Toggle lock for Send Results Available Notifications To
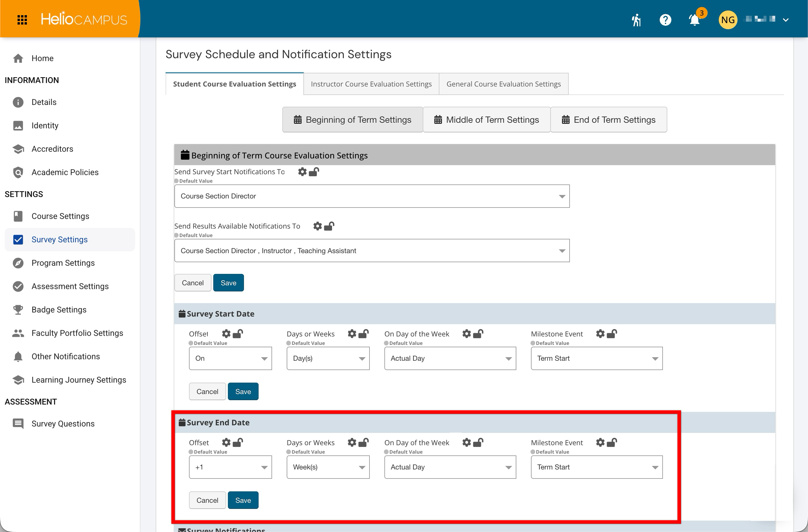The image size is (808, 532). pyautogui.click(x=329, y=226)
